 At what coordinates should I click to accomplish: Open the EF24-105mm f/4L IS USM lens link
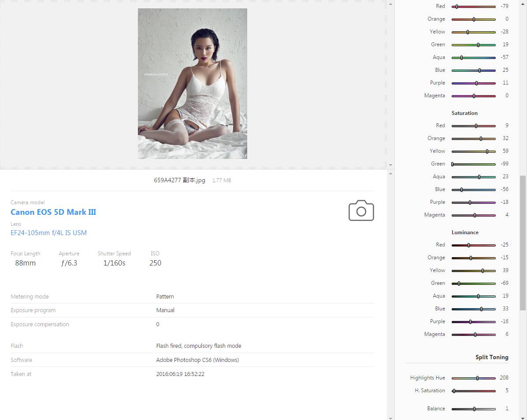click(x=48, y=232)
